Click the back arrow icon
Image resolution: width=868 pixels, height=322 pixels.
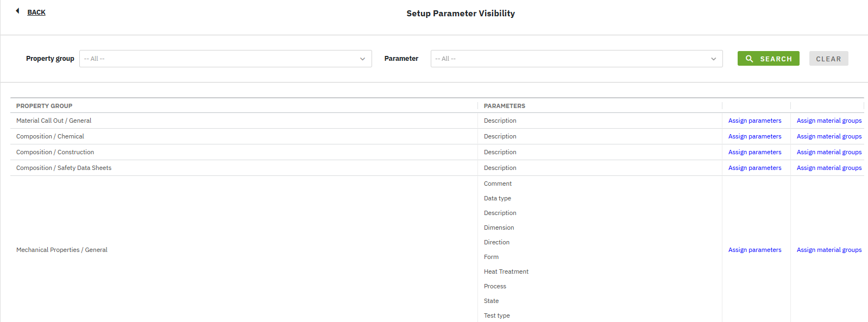[17, 11]
